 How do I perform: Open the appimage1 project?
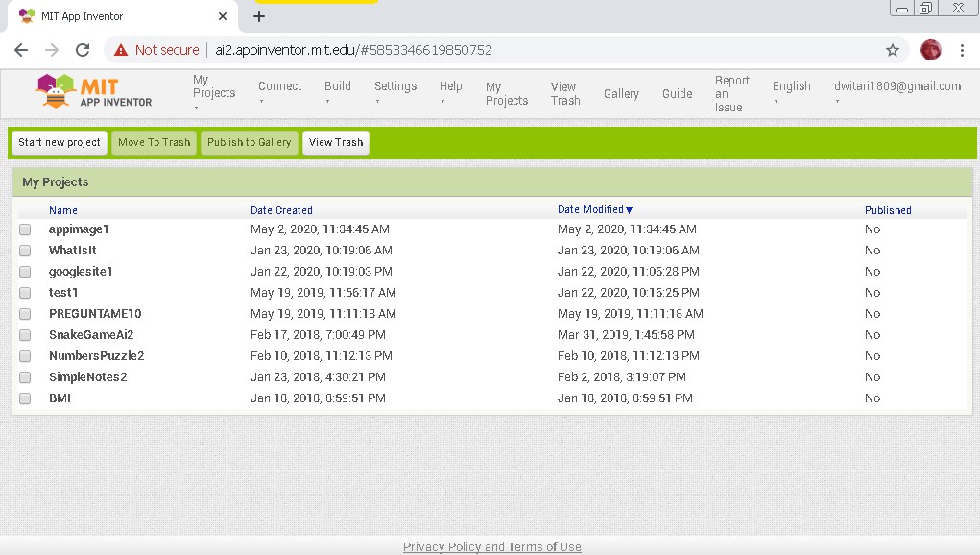(79, 229)
